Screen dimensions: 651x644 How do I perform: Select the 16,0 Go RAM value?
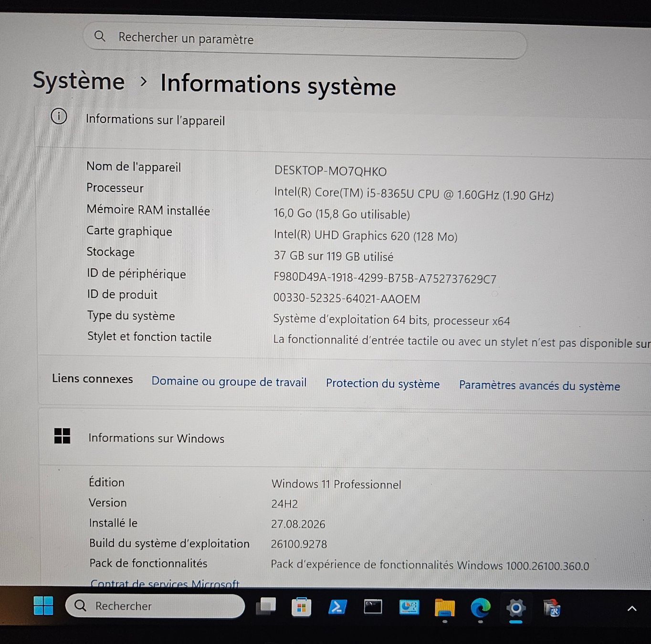tap(342, 214)
